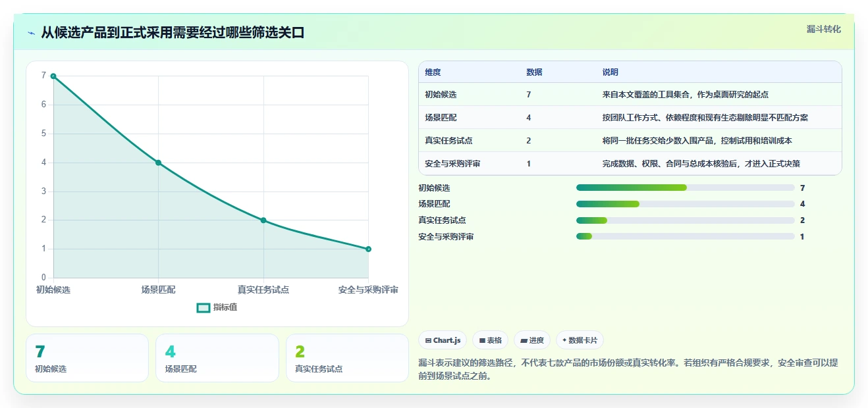Click 真实任务试点 label in the progress list
The height and width of the screenshot is (408, 868).
(x=443, y=220)
